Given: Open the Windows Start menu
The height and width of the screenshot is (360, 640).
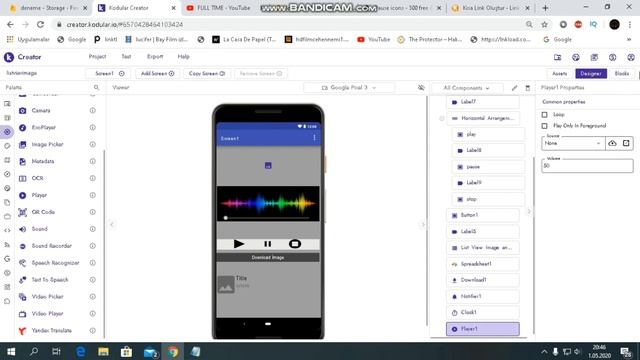Looking at the screenshot, I should coord(11,351).
